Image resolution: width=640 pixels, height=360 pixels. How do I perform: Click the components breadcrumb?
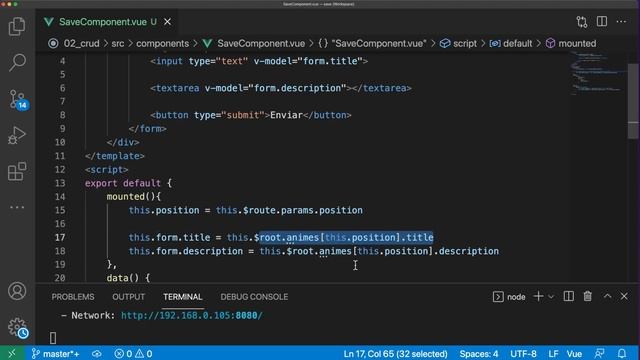[162, 44]
